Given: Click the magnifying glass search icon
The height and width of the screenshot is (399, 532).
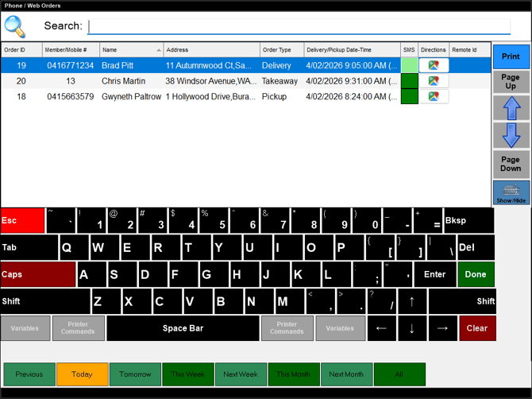Looking at the screenshot, I should tap(15, 26).
